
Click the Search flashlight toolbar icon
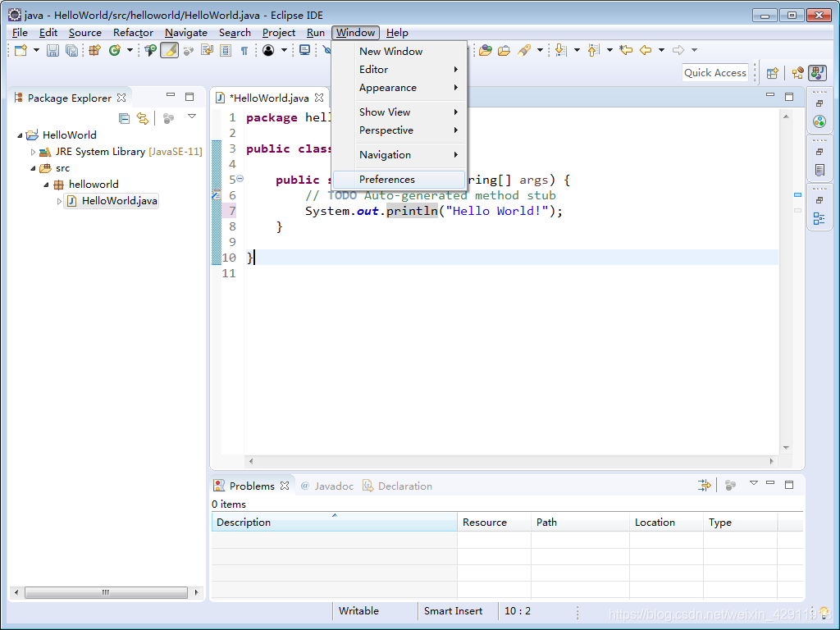click(x=524, y=50)
